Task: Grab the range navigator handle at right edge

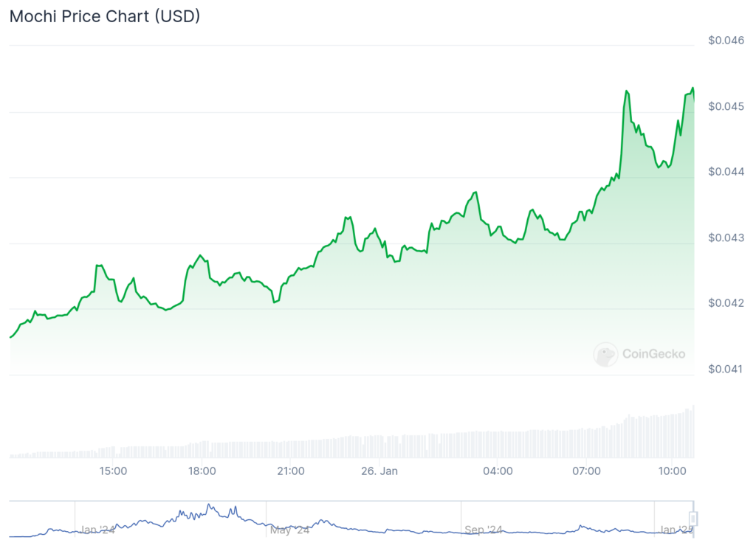Action: click(693, 519)
